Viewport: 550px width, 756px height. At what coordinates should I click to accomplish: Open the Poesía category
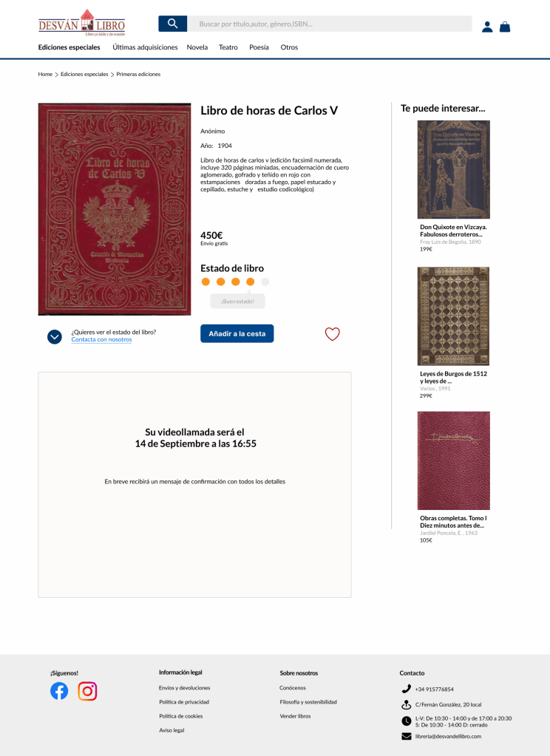(x=259, y=47)
